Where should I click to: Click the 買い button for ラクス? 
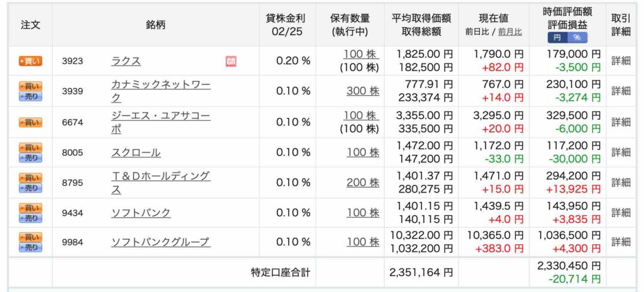click(30, 61)
